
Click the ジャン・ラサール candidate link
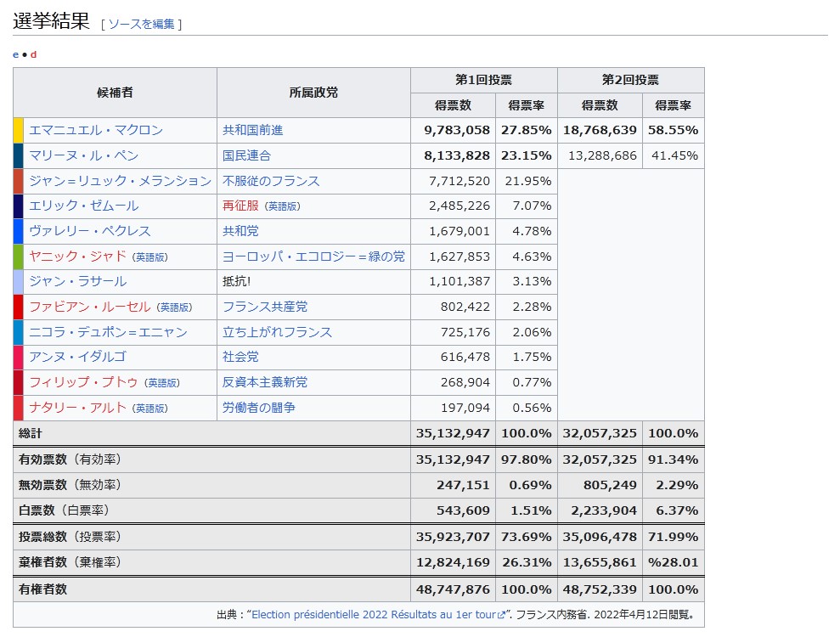(x=77, y=281)
